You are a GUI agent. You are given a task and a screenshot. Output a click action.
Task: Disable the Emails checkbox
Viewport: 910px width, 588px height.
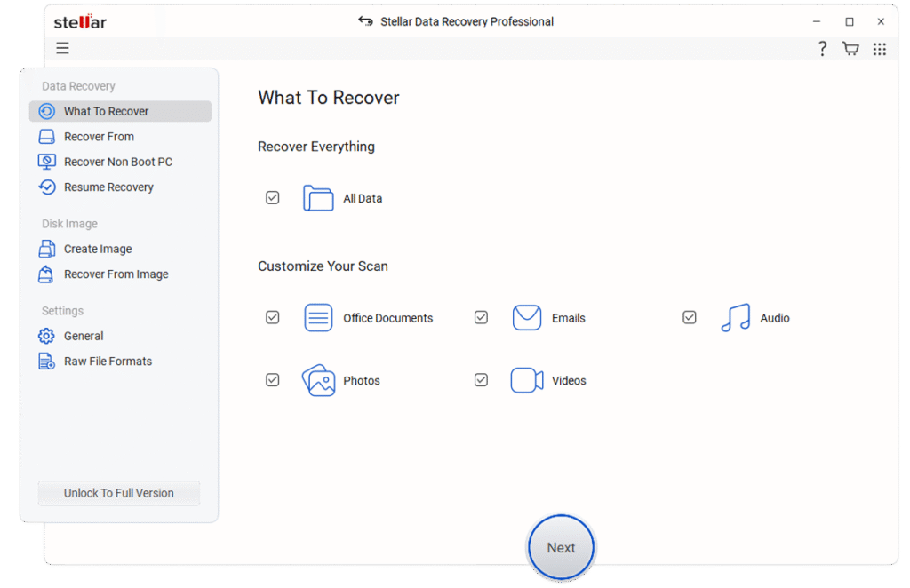(481, 317)
